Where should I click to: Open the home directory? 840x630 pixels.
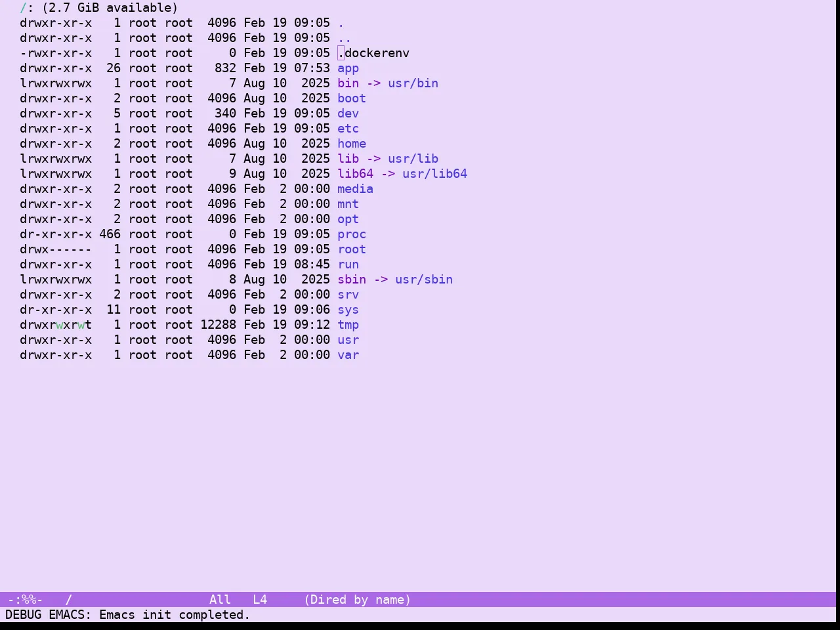[352, 144]
